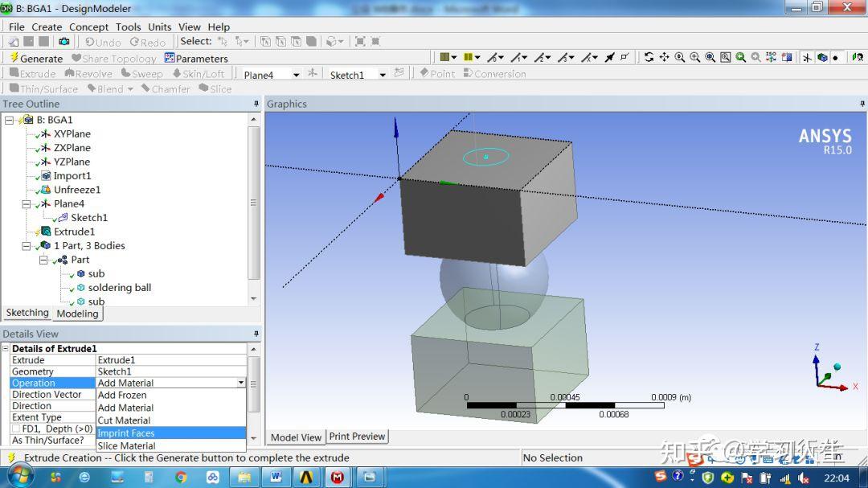868x488 pixels.
Task: Toggle the Display Model cube icon
Action: pos(823,57)
